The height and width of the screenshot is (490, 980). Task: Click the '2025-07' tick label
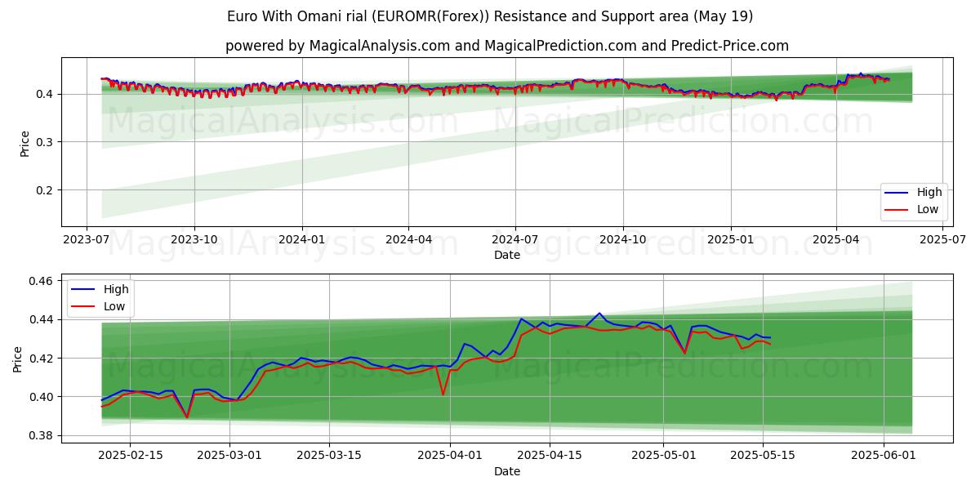943,240
